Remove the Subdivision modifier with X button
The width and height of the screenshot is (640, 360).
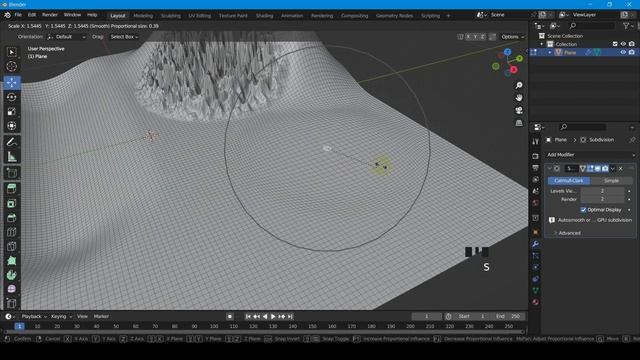pyautogui.click(x=620, y=169)
